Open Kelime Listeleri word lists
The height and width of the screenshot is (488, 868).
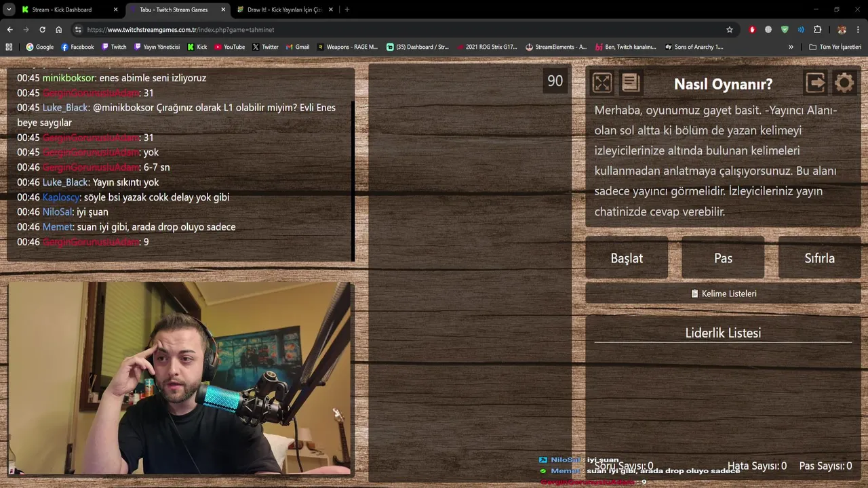[x=723, y=293]
